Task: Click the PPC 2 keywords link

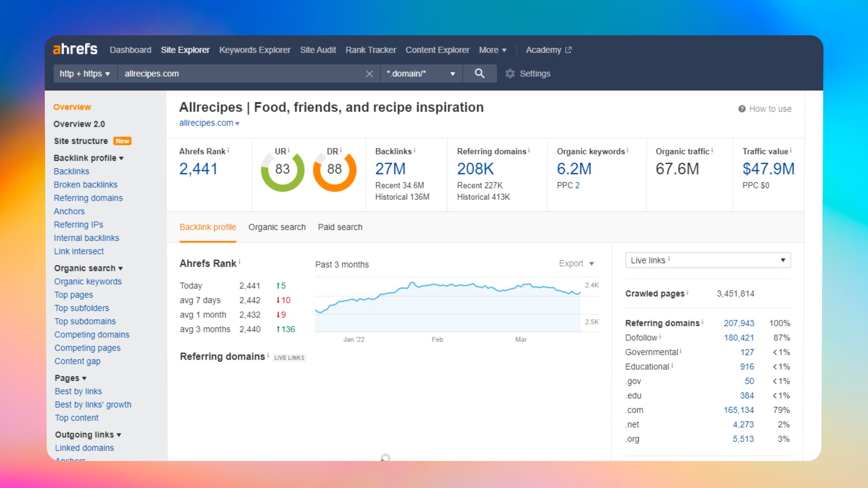Action: click(x=577, y=185)
